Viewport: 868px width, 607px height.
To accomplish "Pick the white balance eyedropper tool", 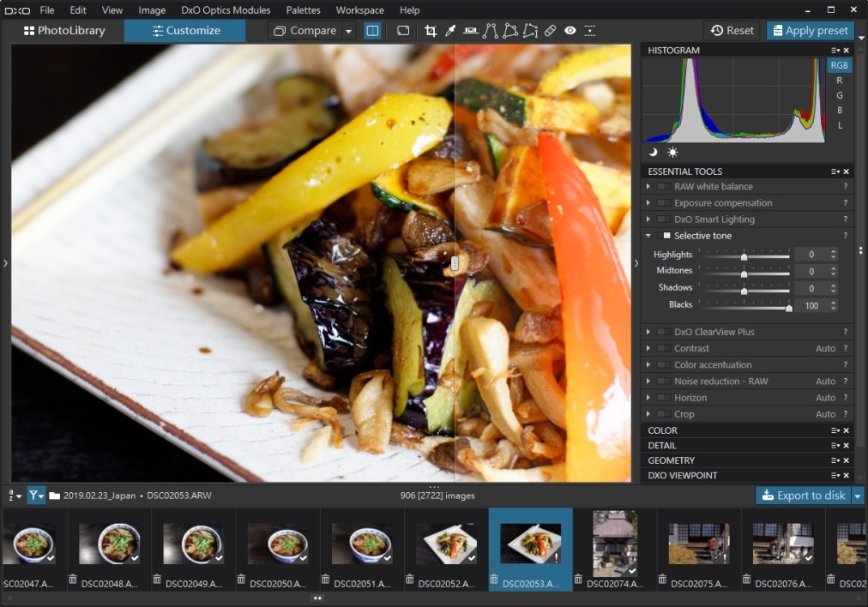I will tap(450, 31).
